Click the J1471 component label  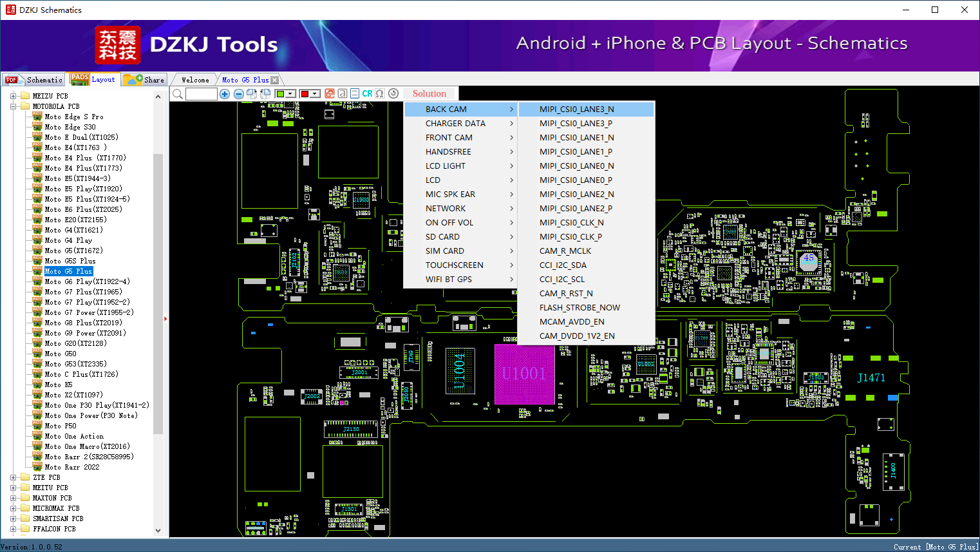pyautogui.click(x=871, y=378)
